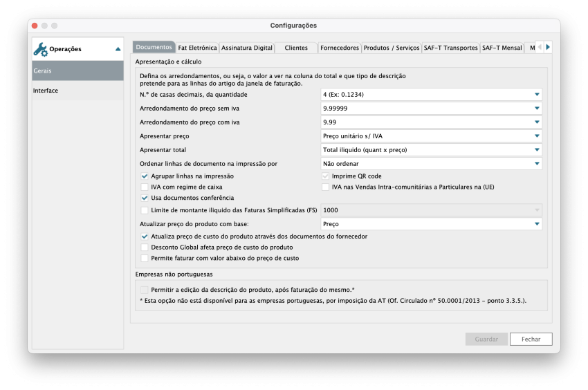
Task: Enable IVA com regime de caixa
Action: point(145,187)
